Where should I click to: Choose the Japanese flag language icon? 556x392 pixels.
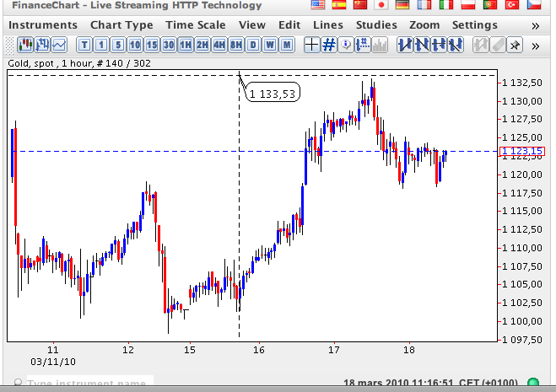tap(380, 6)
